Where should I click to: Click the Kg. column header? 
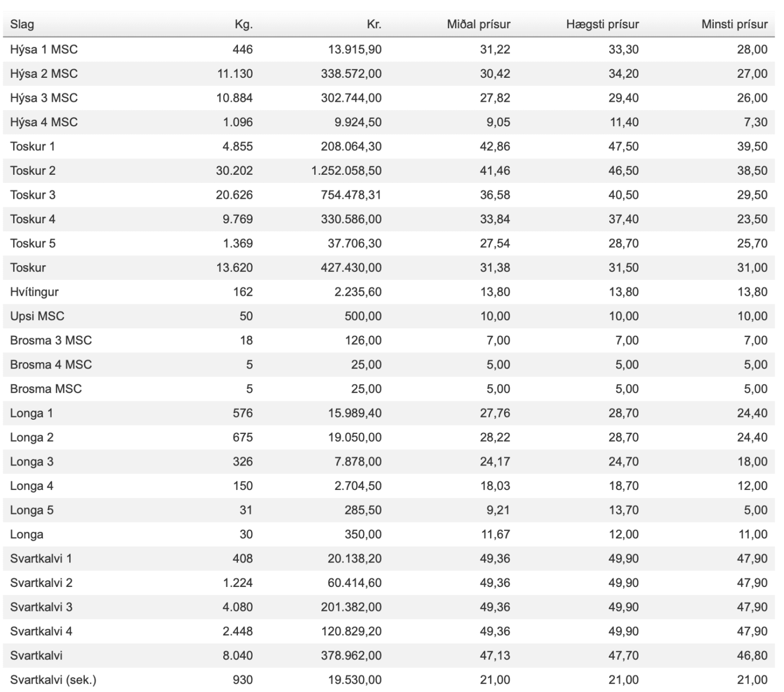coord(243,25)
